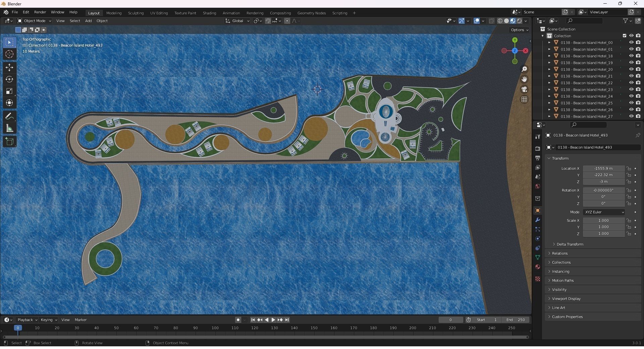This screenshot has height=349, width=644.
Task: Expand Beacon Island Hotel_01 tree row
Action: tap(549, 49)
